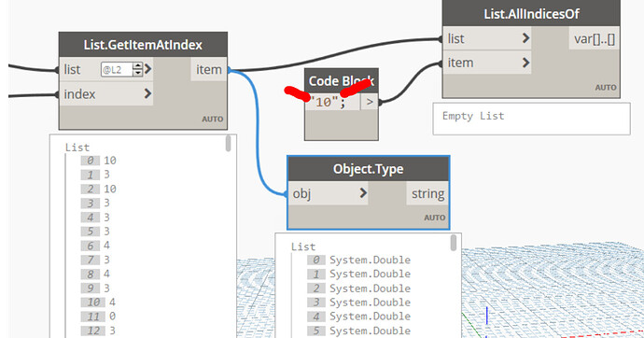The height and width of the screenshot is (338, 644).
Task: Select index 3 System.Double row
Action: (359, 303)
